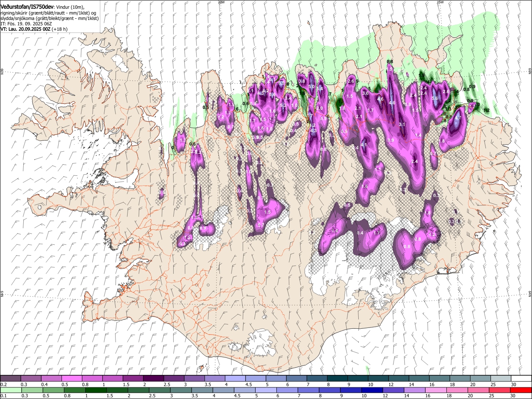Click the '15W' longitude label at top
The image size is (532, 399).
(x=440, y=2)
